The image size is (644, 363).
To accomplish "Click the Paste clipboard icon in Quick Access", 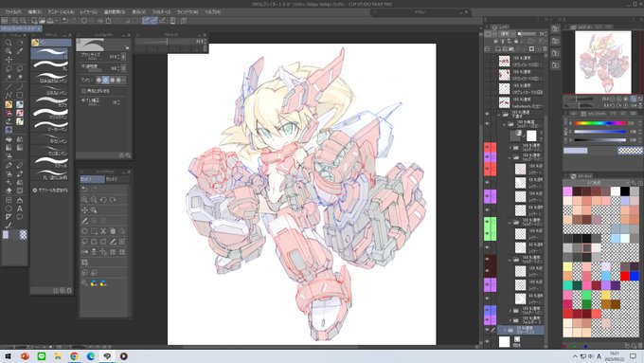I will click(122, 231).
